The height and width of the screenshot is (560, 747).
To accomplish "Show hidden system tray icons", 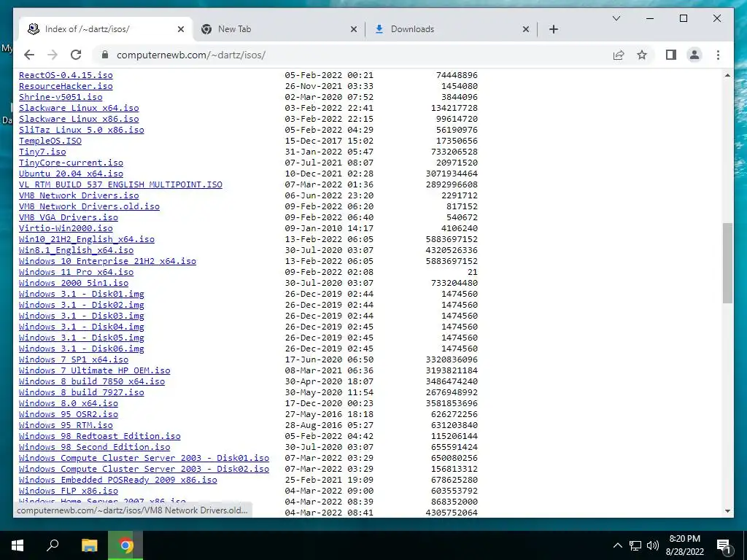I will coord(617,545).
